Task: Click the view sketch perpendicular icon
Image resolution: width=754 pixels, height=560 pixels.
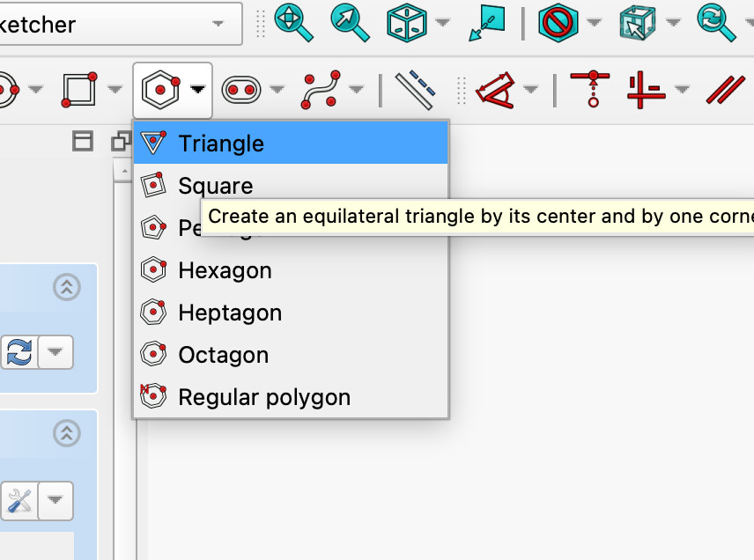Action: point(487,23)
